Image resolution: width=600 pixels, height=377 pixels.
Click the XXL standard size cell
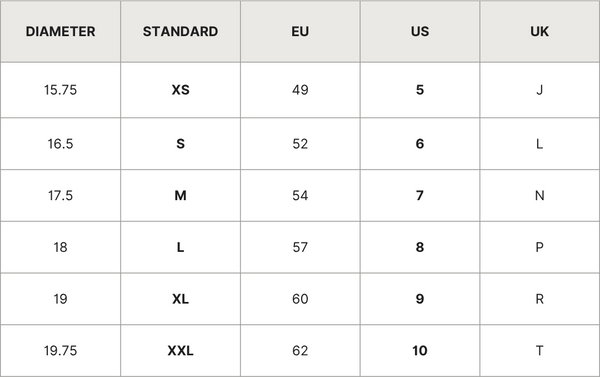click(180, 351)
